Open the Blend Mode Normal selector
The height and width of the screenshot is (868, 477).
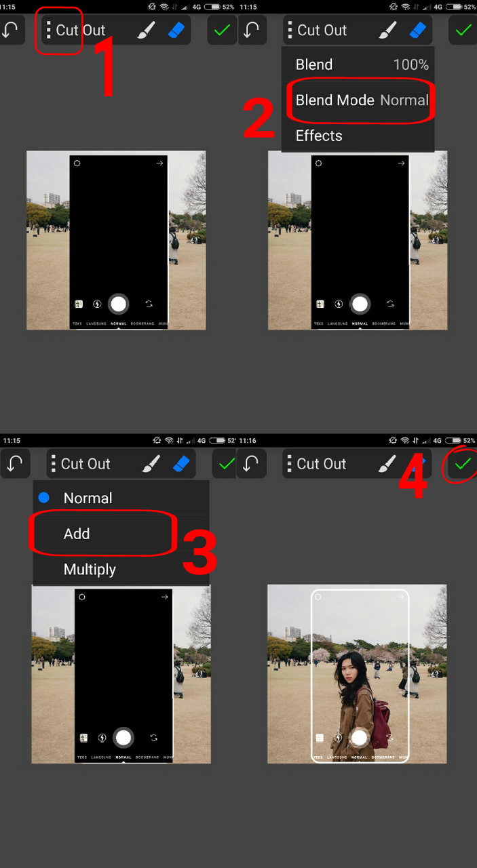[x=358, y=100]
